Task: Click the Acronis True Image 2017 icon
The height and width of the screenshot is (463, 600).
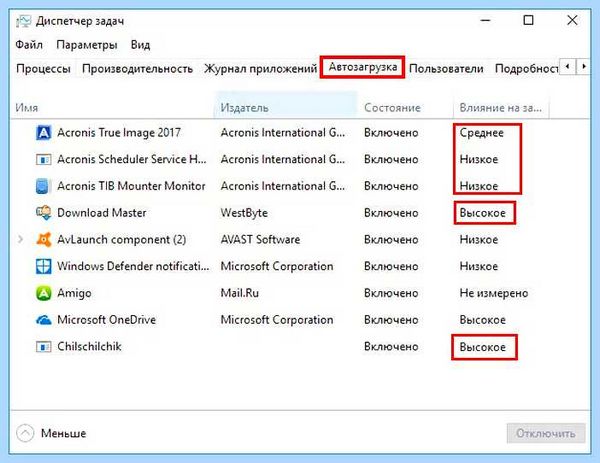Action: (43, 133)
